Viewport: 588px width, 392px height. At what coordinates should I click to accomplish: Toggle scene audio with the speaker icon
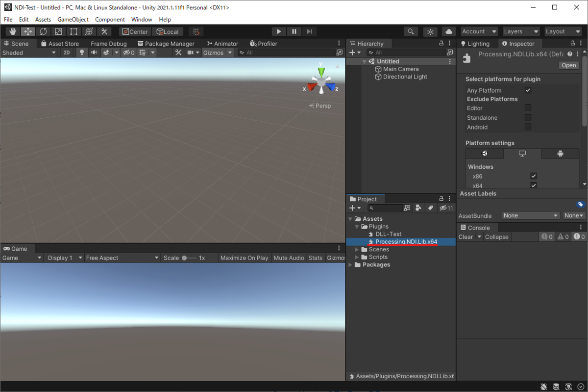(x=94, y=52)
